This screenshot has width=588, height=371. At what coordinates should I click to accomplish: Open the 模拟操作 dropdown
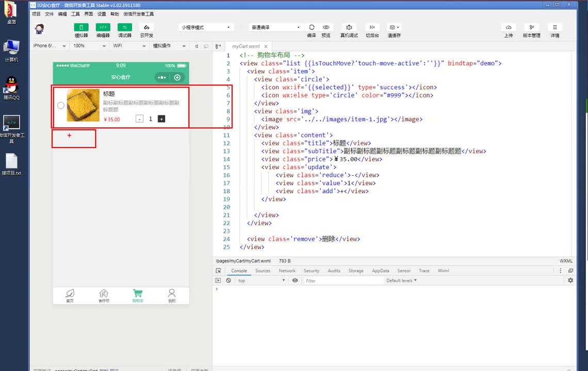(x=169, y=46)
